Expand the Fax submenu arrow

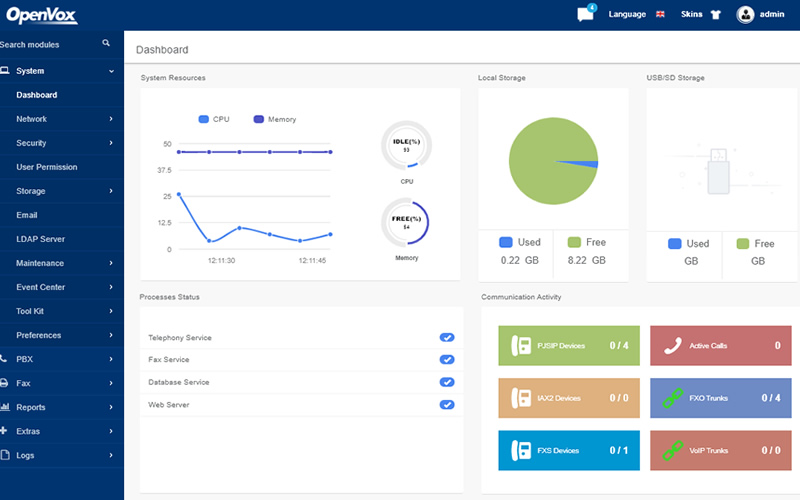[x=111, y=383]
